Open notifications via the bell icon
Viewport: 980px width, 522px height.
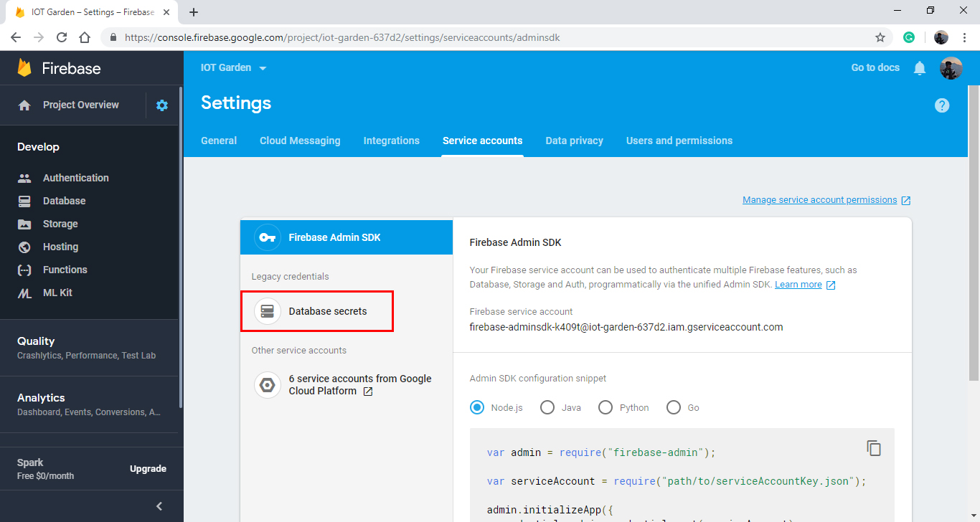(920, 67)
